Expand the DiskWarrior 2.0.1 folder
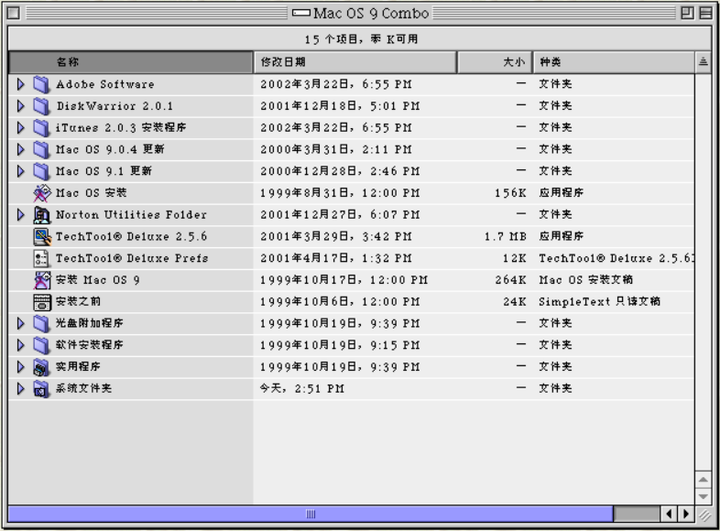Image resolution: width=720 pixels, height=531 pixels. coord(20,106)
